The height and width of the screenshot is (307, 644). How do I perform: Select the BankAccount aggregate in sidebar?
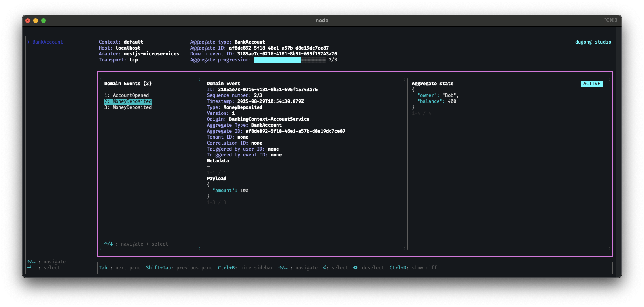(x=47, y=42)
